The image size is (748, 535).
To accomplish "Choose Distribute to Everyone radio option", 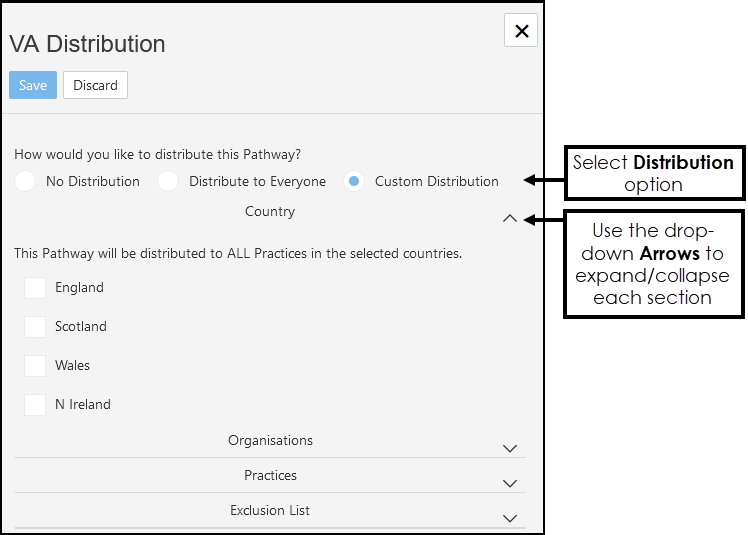I will point(168,181).
